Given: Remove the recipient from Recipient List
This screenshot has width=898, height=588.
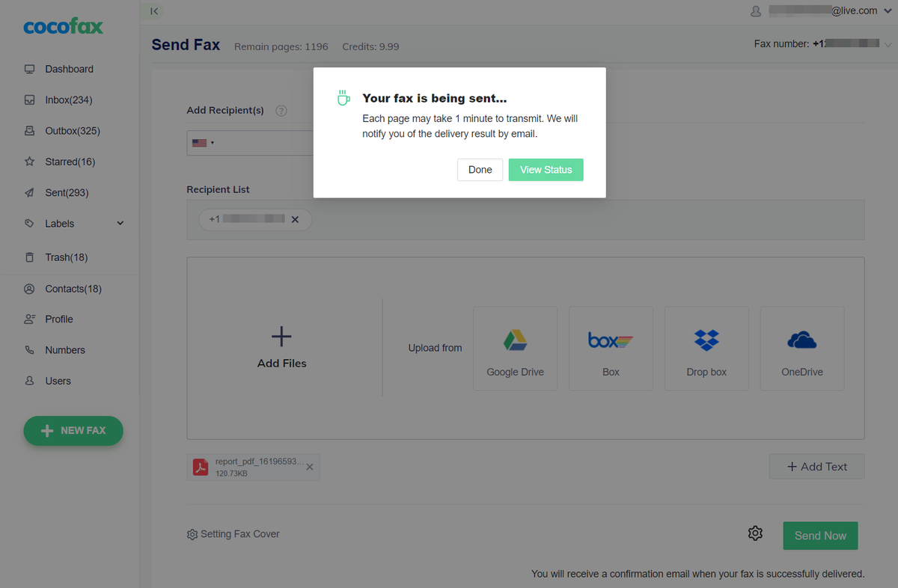Looking at the screenshot, I should click(x=295, y=219).
